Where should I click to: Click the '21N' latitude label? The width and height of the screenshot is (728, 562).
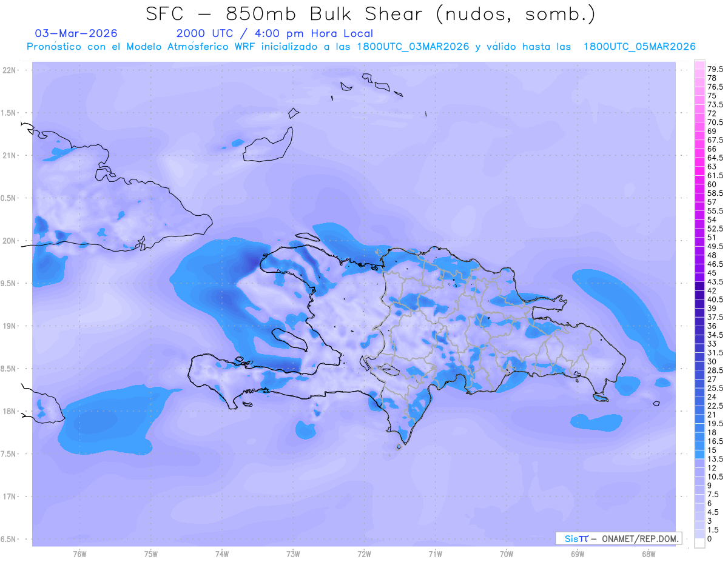pyautogui.click(x=9, y=155)
